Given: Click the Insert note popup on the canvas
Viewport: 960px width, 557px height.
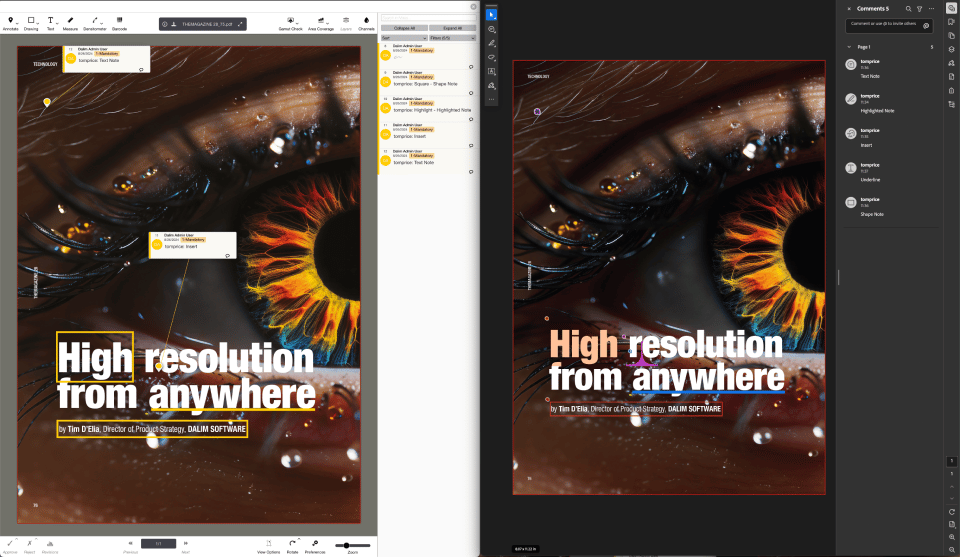Looking at the screenshot, I should tap(193, 245).
